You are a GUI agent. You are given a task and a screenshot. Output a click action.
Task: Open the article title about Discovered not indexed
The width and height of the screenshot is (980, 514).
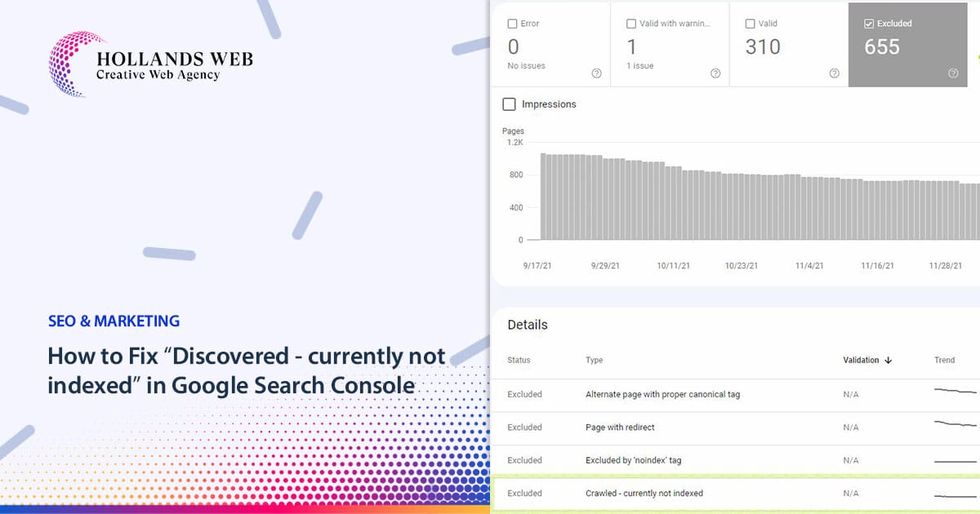click(x=247, y=370)
